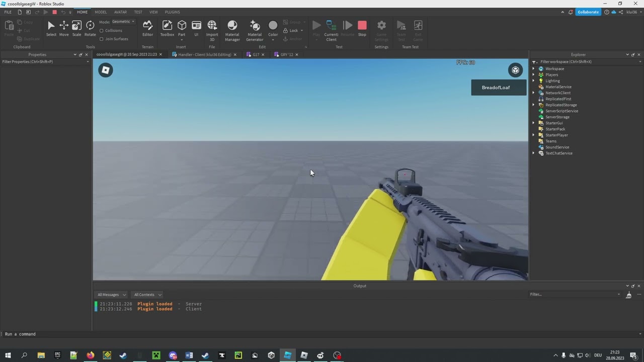Toggle the Collisions checkbox
Viewport: 644px width, 362px height.
pyautogui.click(x=102, y=31)
